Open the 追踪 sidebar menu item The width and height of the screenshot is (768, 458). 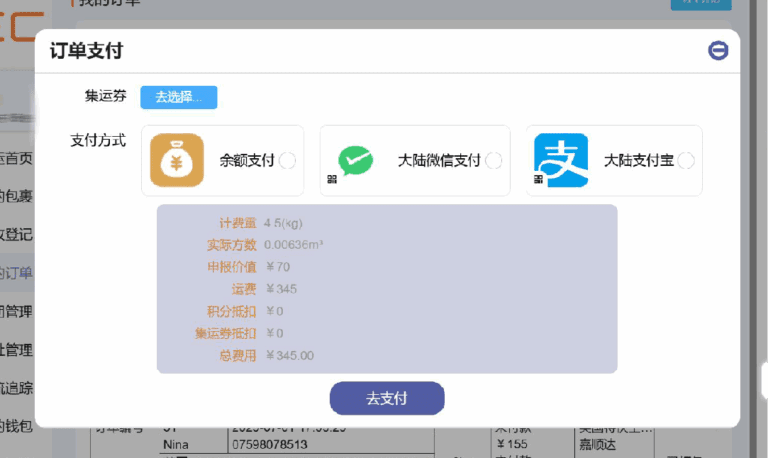(x=16, y=387)
